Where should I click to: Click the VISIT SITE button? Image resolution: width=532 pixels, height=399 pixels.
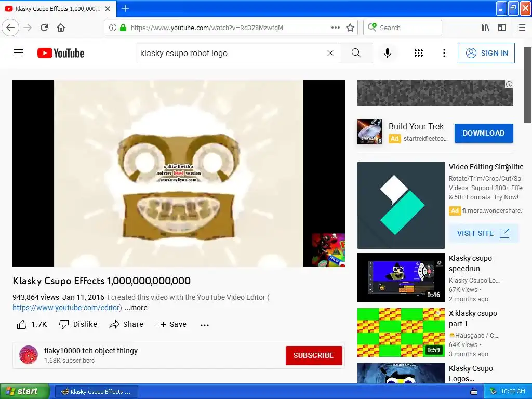[483, 233]
